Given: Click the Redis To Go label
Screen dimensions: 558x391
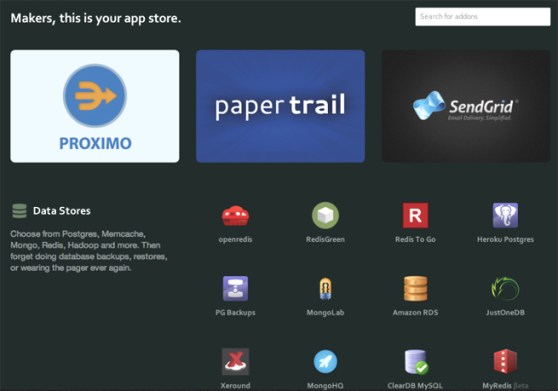Looking at the screenshot, I should pos(415,239).
